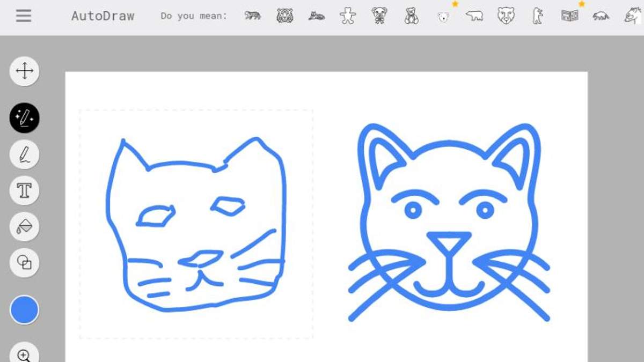The width and height of the screenshot is (644, 362).
Task: Click the Zoom magnifier tool
Action: click(x=24, y=354)
